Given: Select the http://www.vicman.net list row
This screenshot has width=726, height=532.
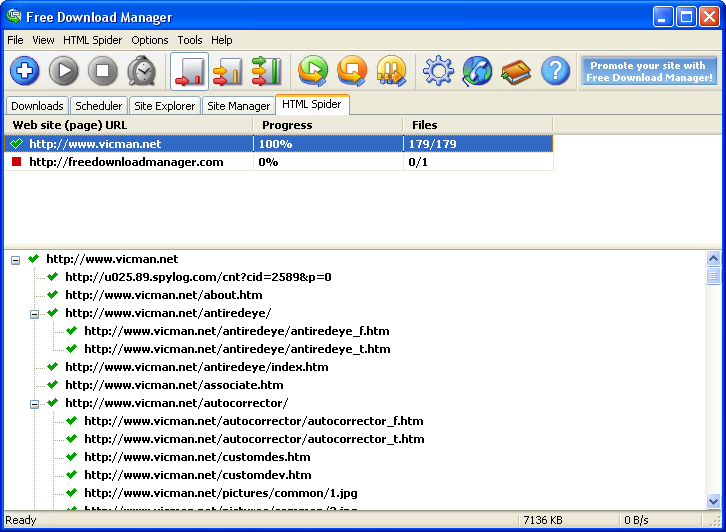Looking at the screenshot, I should point(278,144).
